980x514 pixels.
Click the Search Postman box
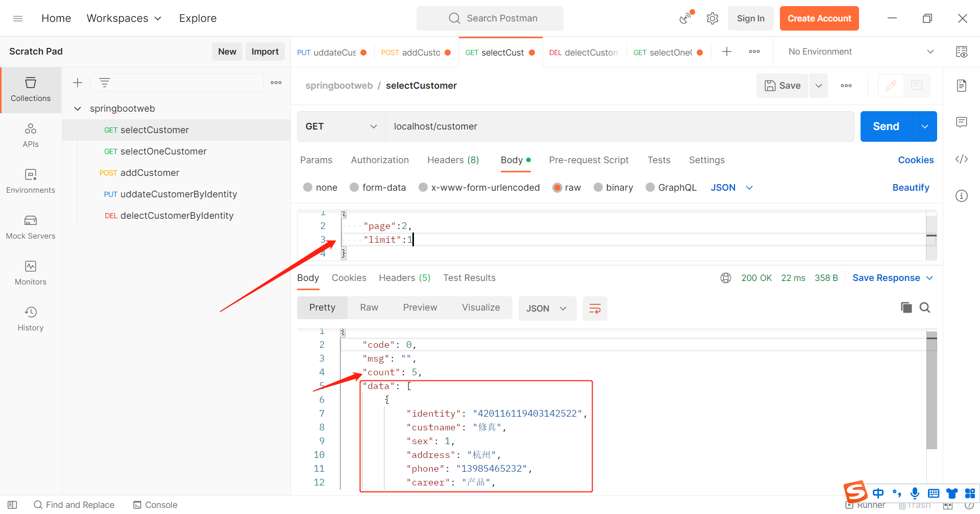tap(490, 18)
